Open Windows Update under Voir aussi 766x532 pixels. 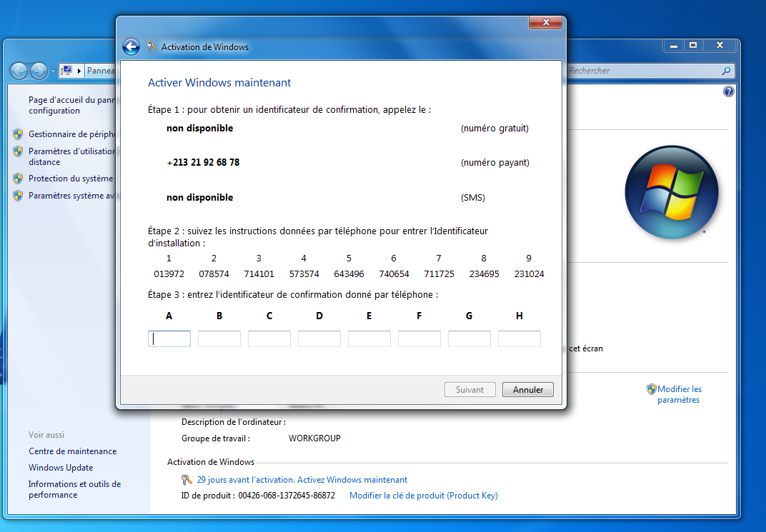coord(61,468)
